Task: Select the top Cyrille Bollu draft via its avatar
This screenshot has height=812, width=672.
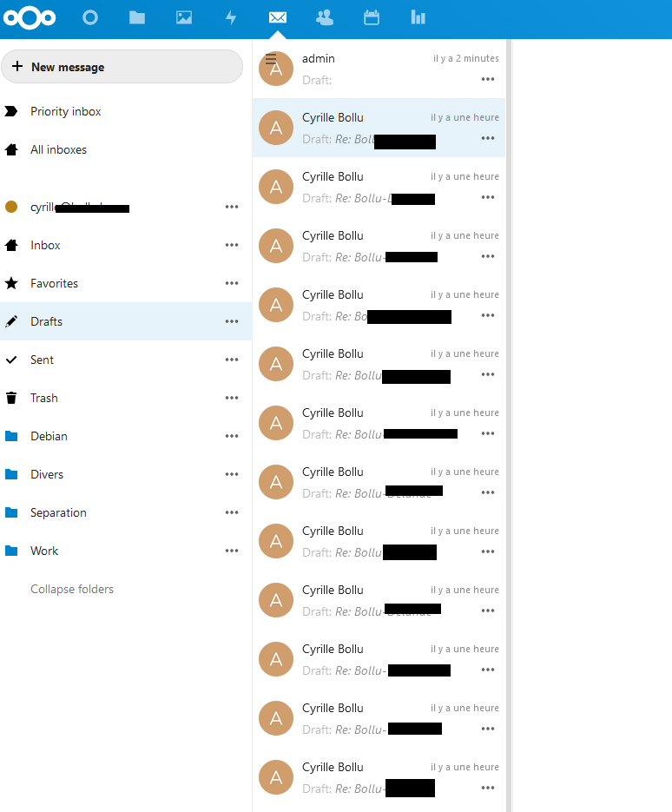Action: (275, 128)
